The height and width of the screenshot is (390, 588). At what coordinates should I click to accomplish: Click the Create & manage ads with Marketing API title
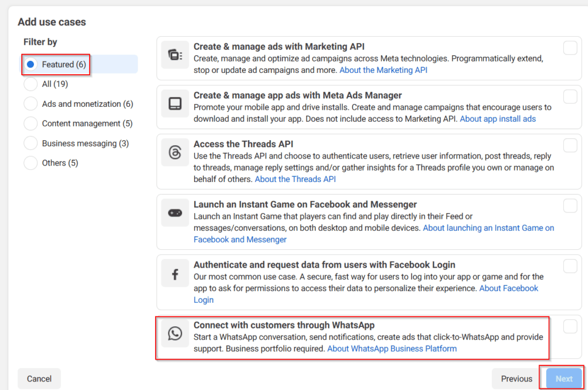coord(278,47)
